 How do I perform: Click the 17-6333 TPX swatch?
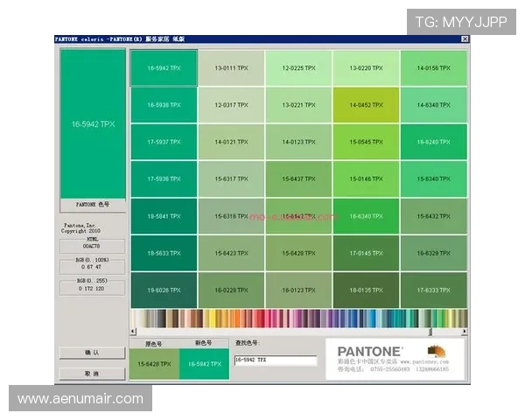click(433, 290)
